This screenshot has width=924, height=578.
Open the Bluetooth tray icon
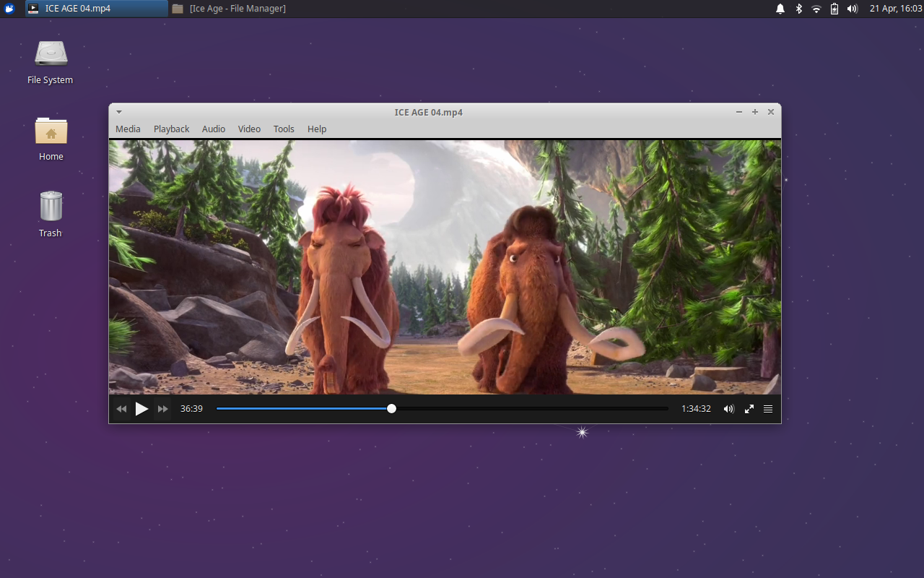coord(798,9)
